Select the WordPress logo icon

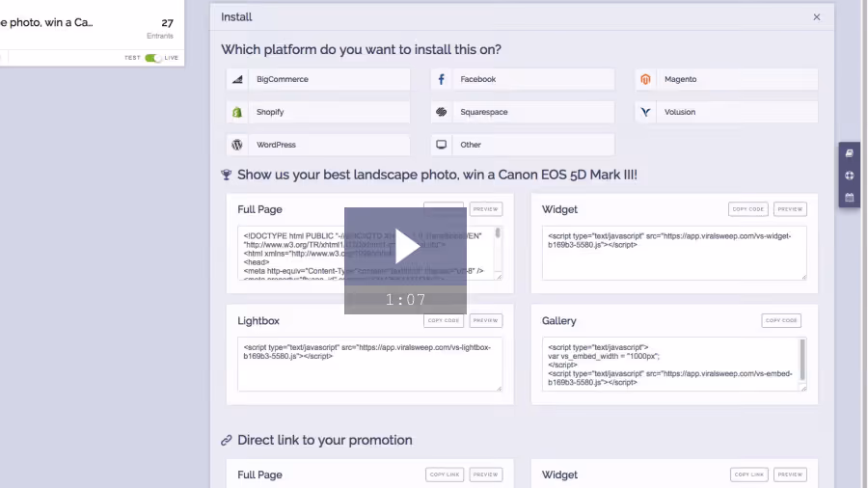pos(237,145)
